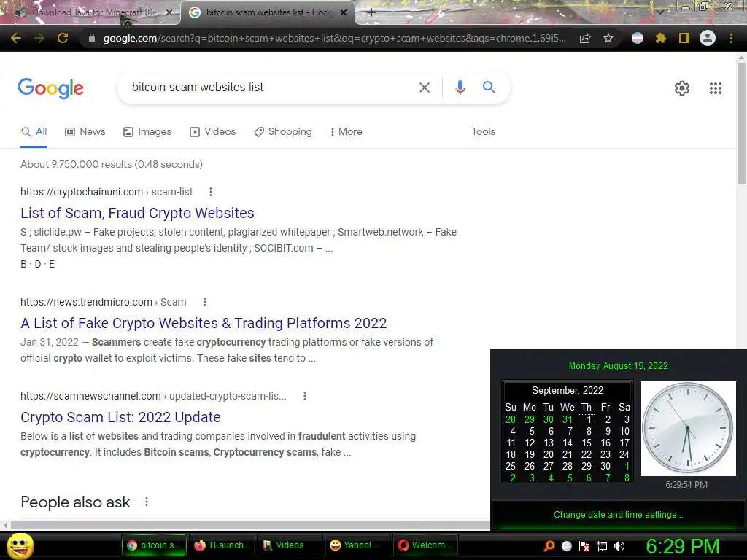Open the Welcom... Opera taskbar button
Image resolution: width=747 pixels, height=560 pixels.
point(425,545)
